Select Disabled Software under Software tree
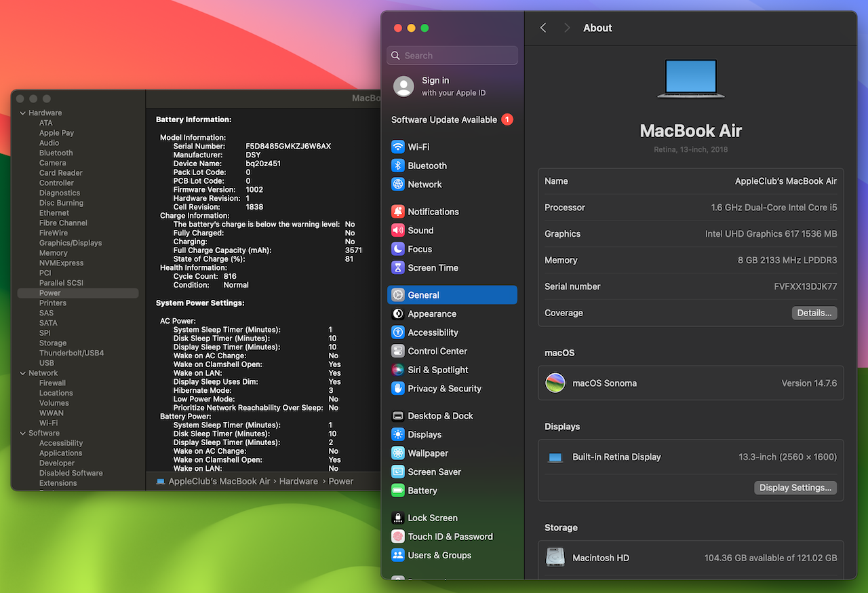 pyautogui.click(x=71, y=473)
